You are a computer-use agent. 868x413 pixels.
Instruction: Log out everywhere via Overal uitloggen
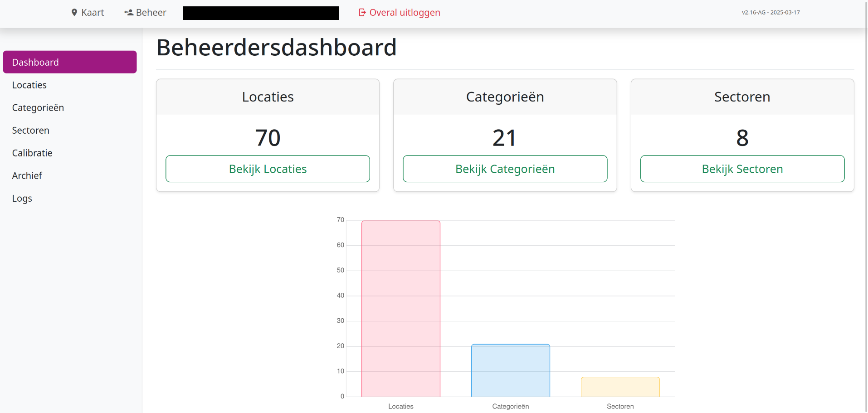(x=405, y=13)
